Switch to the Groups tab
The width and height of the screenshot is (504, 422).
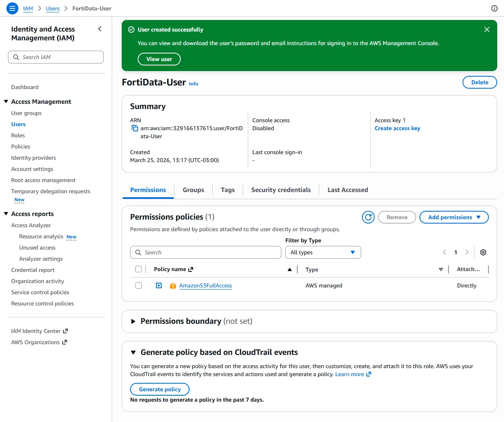pyautogui.click(x=194, y=190)
